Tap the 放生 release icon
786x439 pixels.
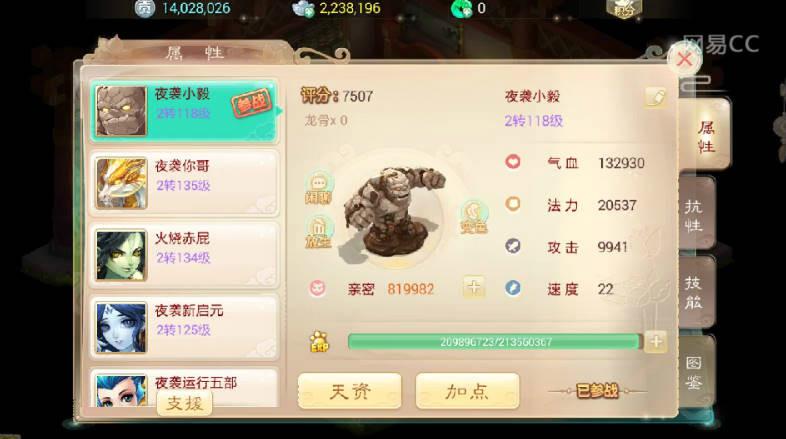click(x=318, y=233)
